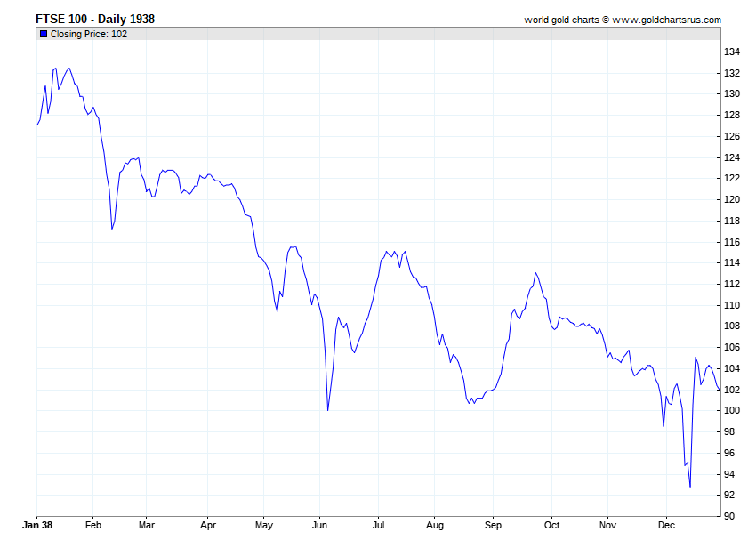Click the 96 y-axis value
The width and height of the screenshot is (756, 548).
(729, 453)
